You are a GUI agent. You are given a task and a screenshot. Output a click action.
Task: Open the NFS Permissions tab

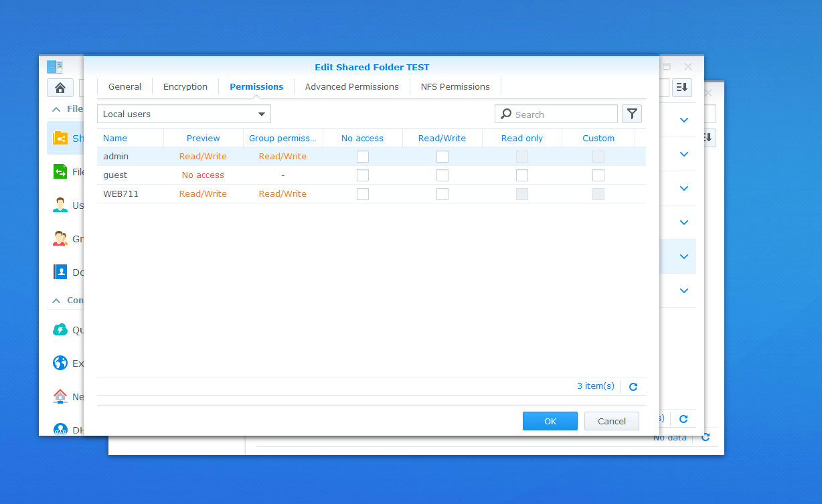click(455, 87)
